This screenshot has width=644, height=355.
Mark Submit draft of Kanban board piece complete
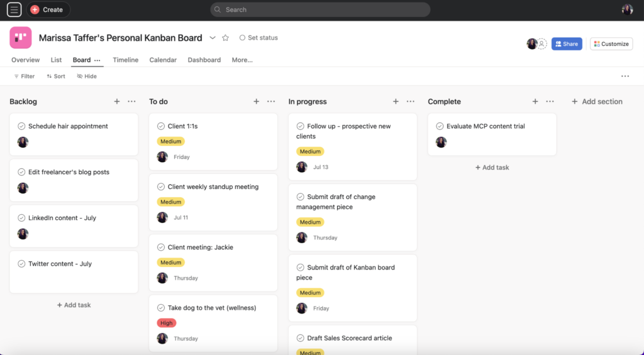click(x=300, y=267)
